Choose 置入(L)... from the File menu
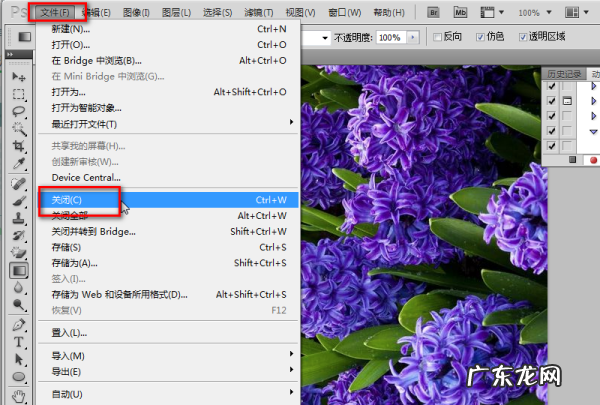The image size is (600, 405). [168, 333]
